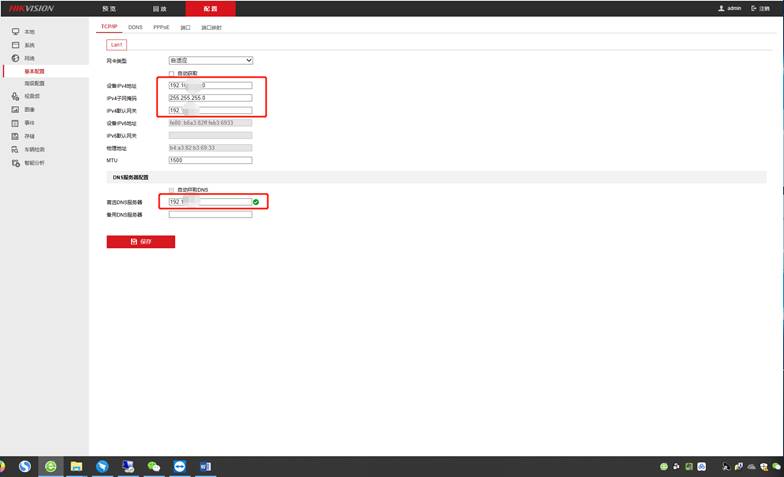
Task: Click the red Save (保存) button
Action: [x=141, y=242]
